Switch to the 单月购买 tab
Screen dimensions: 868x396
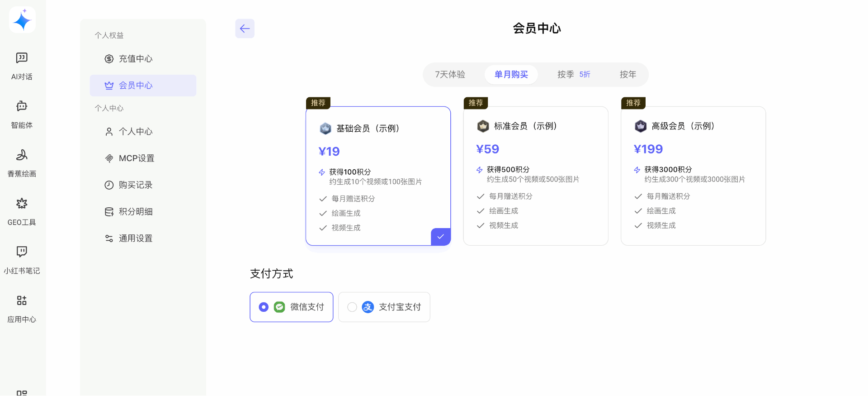(x=511, y=75)
